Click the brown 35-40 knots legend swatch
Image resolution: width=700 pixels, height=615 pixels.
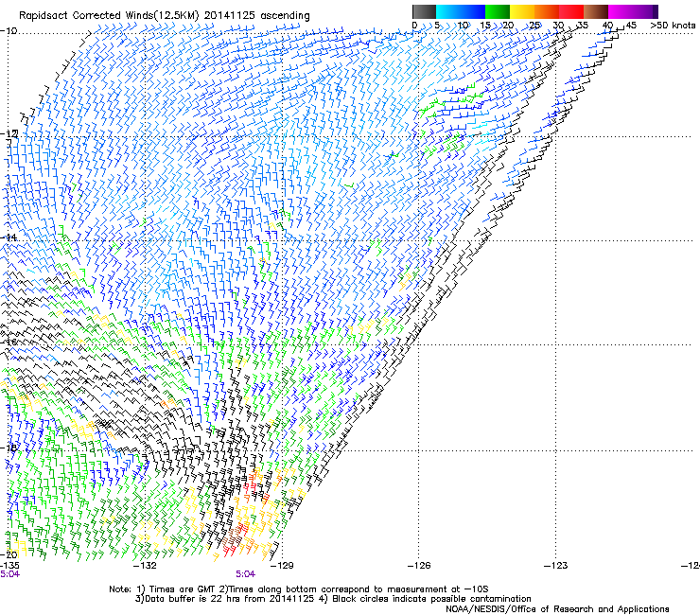click(x=596, y=11)
